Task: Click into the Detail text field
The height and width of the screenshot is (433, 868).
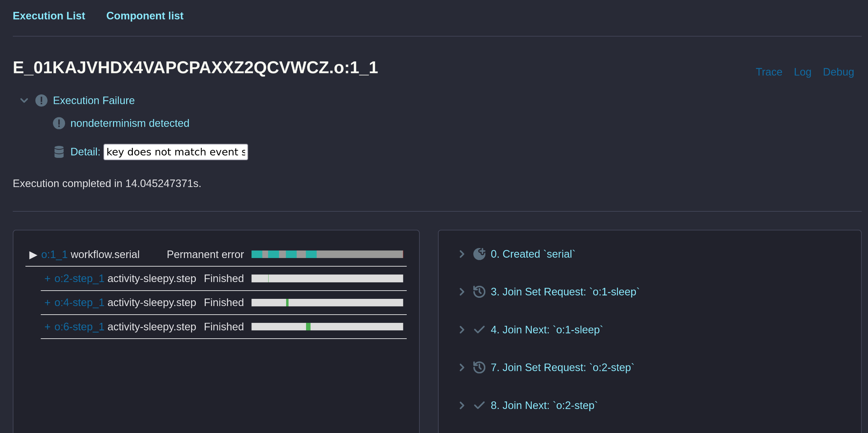Action: point(176,152)
